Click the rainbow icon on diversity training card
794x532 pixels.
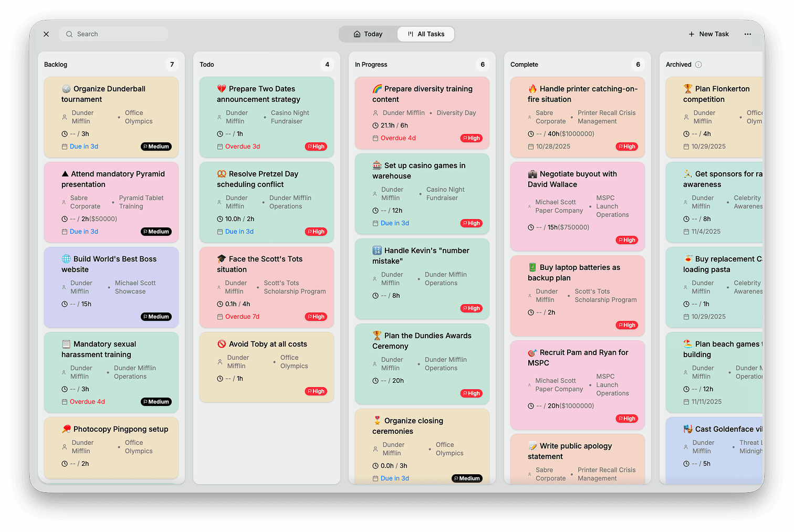coord(376,89)
